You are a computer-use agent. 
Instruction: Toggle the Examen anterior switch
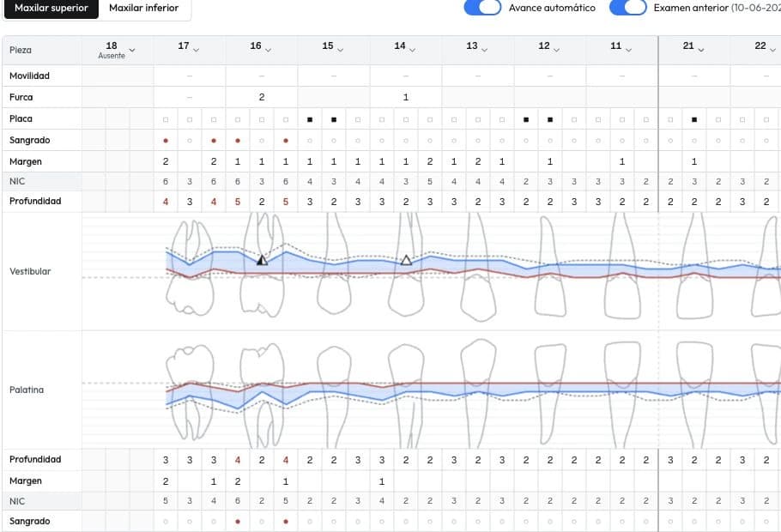tap(628, 8)
